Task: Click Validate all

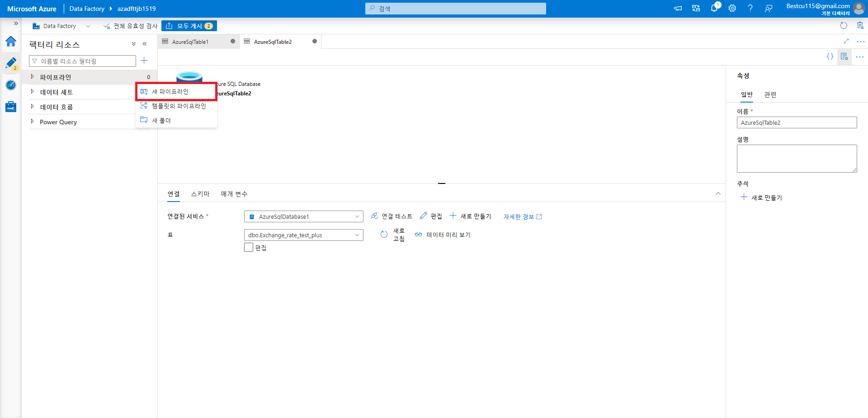Action: [x=130, y=26]
